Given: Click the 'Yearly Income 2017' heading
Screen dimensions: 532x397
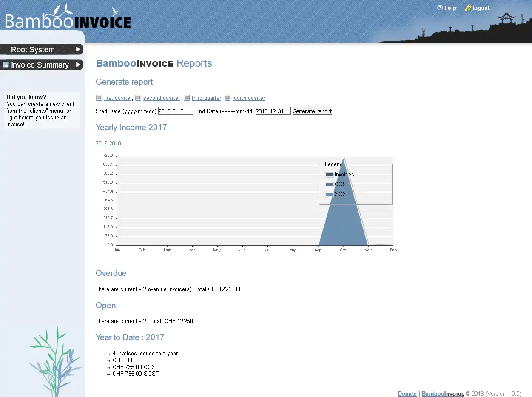Looking at the screenshot, I should pos(131,127).
